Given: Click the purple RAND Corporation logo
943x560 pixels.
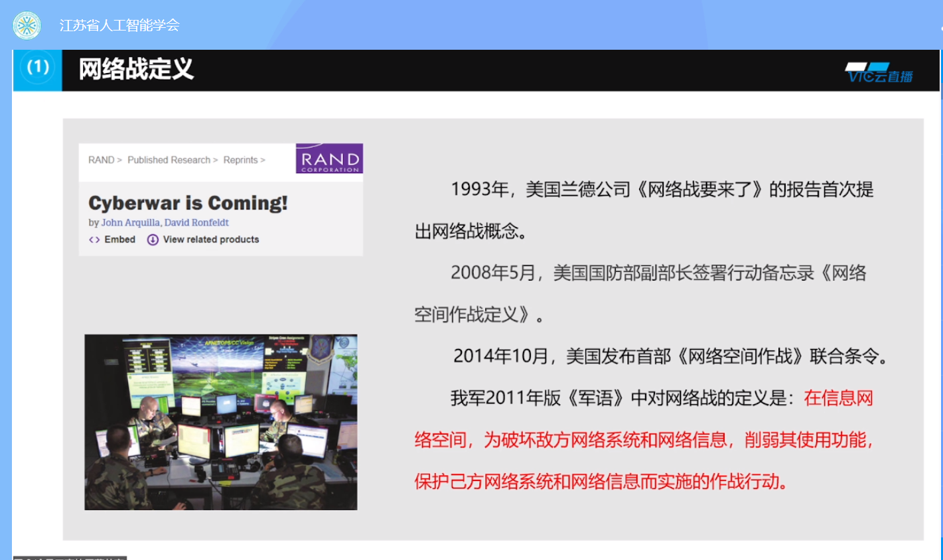Looking at the screenshot, I should pos(329,159).
